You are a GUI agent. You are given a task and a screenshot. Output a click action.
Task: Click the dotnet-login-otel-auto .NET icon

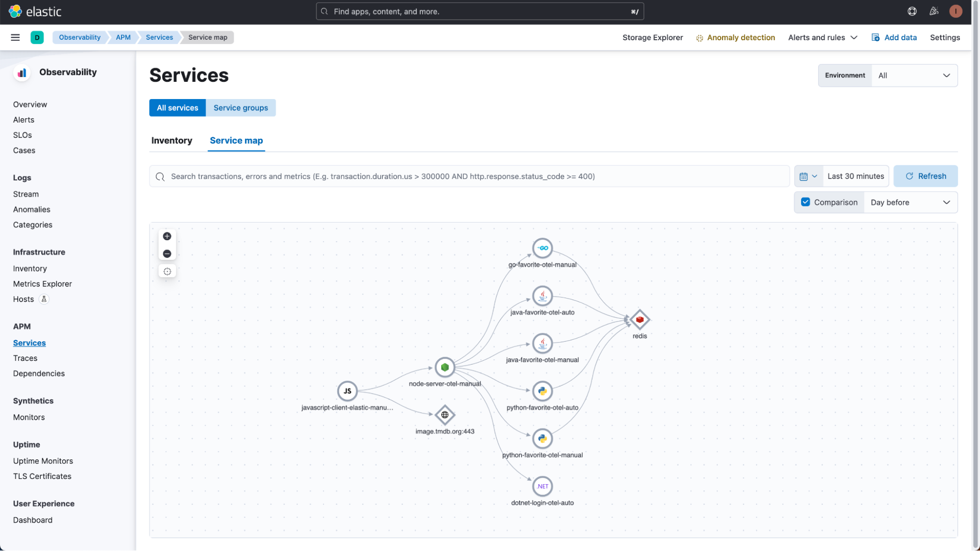(x=543, y=486)
